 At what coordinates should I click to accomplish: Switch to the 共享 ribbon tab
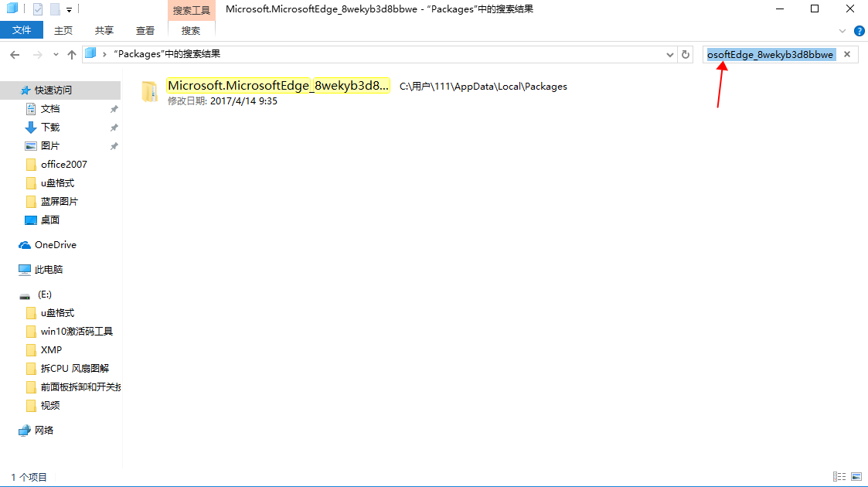pyautogui.click(x=104, y=30)
